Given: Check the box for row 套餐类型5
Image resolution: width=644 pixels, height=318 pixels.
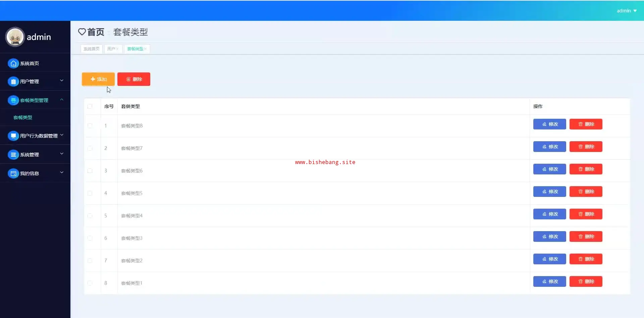Looking at the screenshot, I should point(90,193).
